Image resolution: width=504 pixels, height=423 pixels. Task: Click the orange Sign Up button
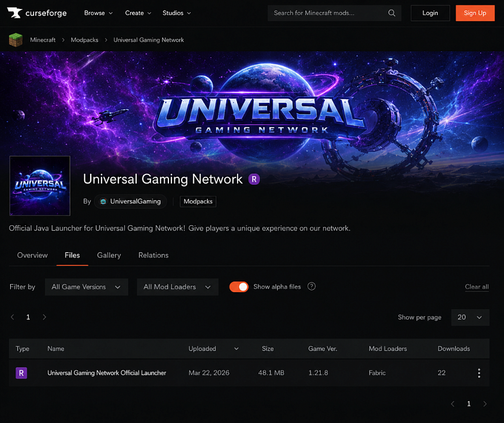pyautogui.click(x=475, y=13)
